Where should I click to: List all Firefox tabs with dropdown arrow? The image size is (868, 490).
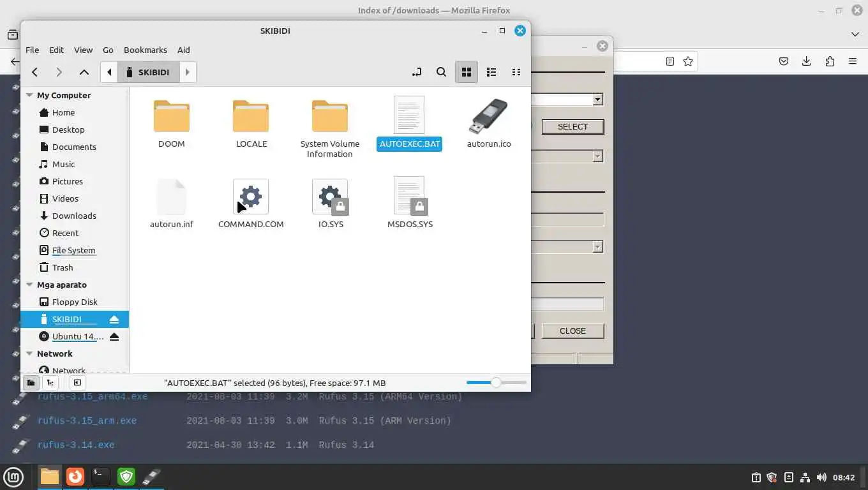coord(855,34)
